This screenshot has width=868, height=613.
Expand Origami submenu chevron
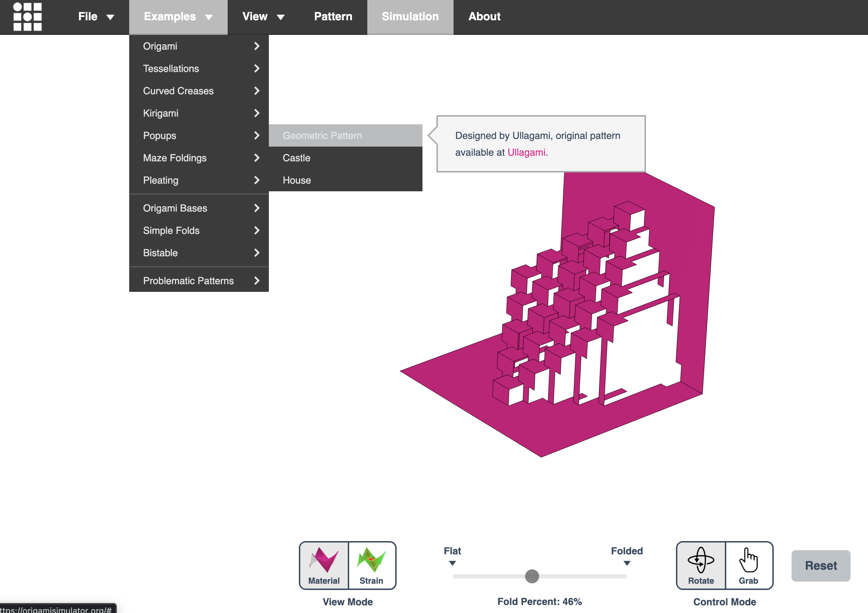coord(257,46)
